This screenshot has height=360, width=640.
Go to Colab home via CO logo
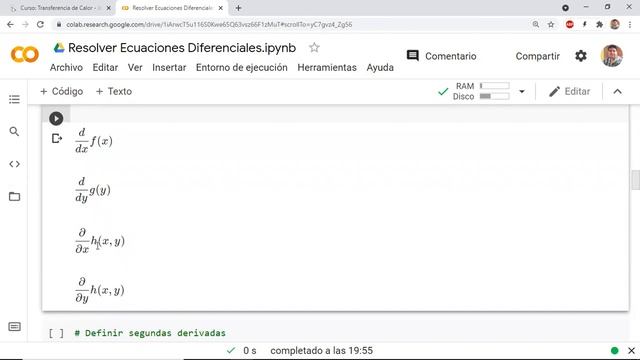tap(25, 55)
